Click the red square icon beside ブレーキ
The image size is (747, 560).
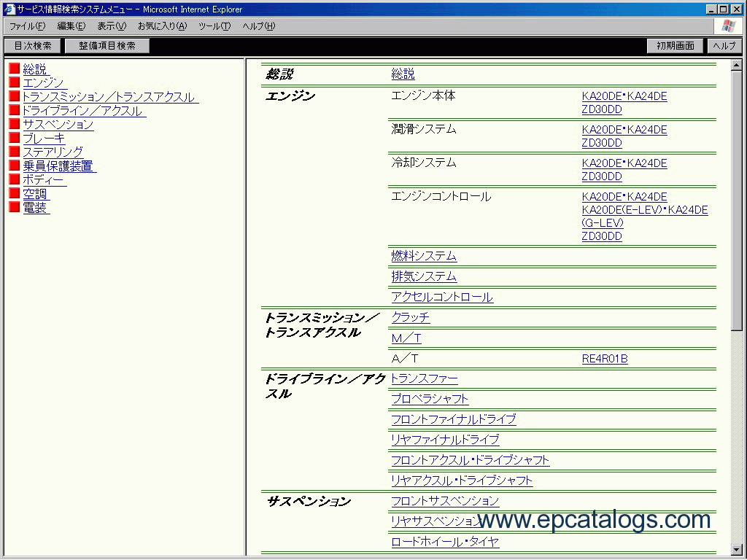tap(14, 138)
